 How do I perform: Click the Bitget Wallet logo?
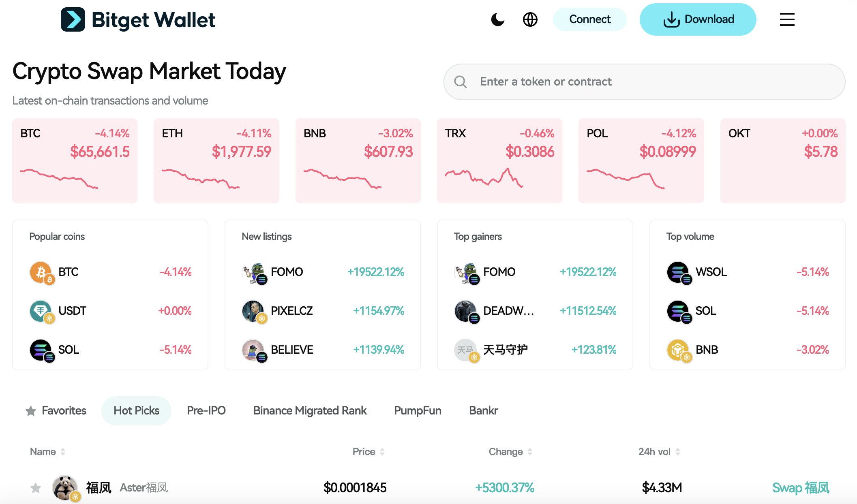[x=138, y=19]
